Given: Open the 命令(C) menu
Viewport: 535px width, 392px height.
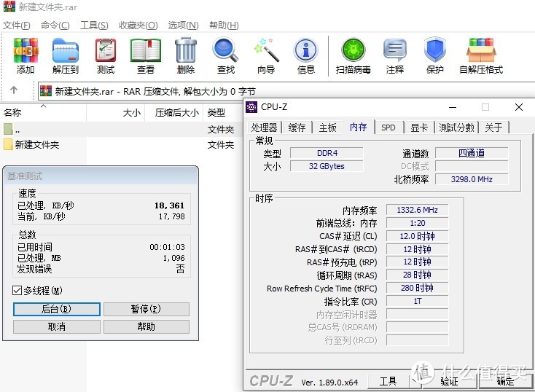Looking at the screenshot, I should pyautogui.click(x=55, y=26).
